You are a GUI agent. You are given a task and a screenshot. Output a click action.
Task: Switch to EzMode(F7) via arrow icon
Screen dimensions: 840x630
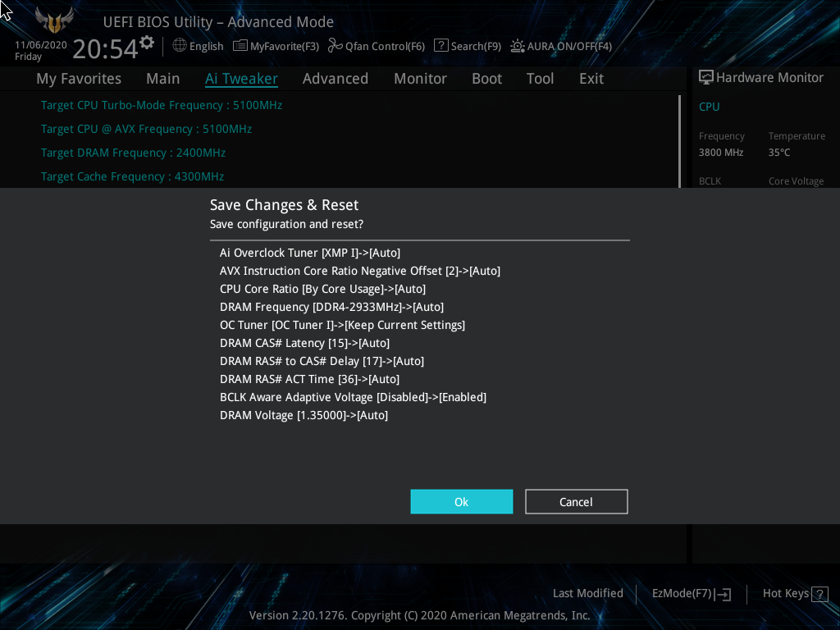723,594
